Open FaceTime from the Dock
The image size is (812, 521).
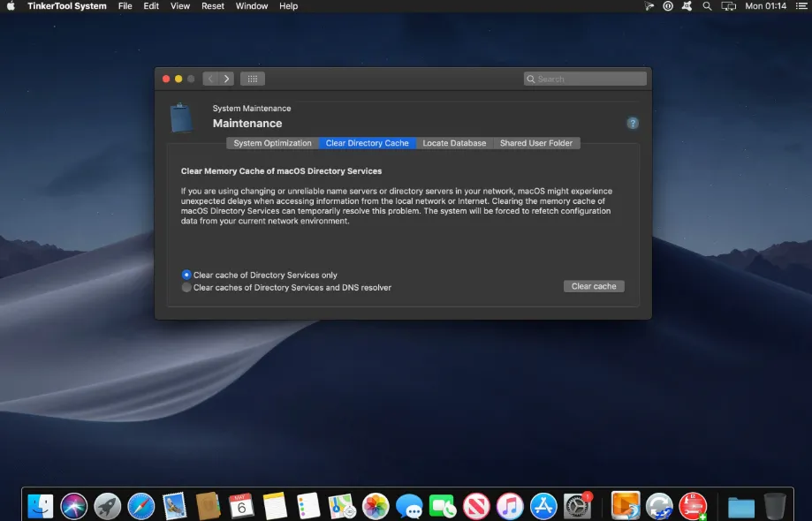tap(443, 506)
